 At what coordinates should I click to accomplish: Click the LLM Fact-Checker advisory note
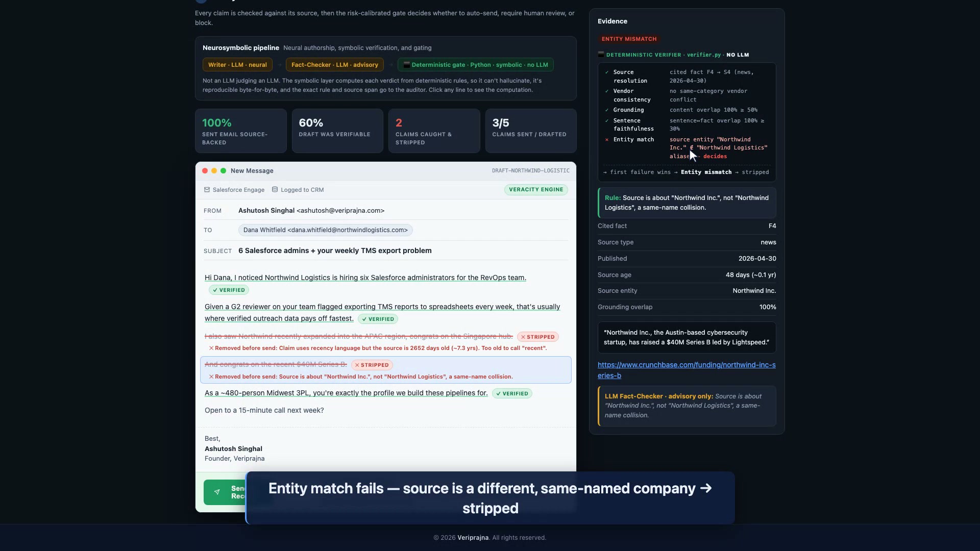687,406
